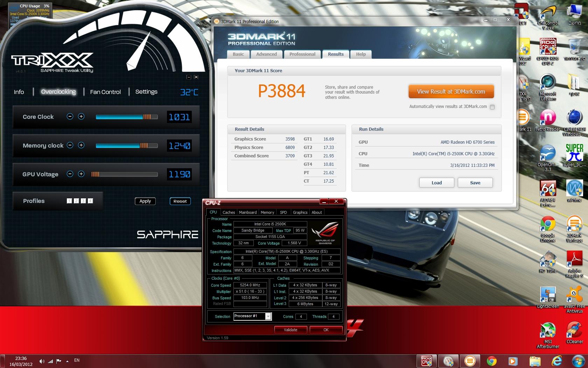Select TRIXX profile 1
588x368 pixels.
(69, 201)
